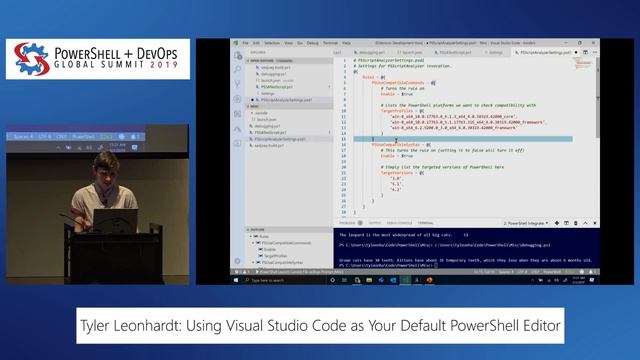The height and width of the screenshot is (360, 640).
Task: Select PSScriptAnalyzerSettings.psd1 editor tab
Action: coord(544,52)
